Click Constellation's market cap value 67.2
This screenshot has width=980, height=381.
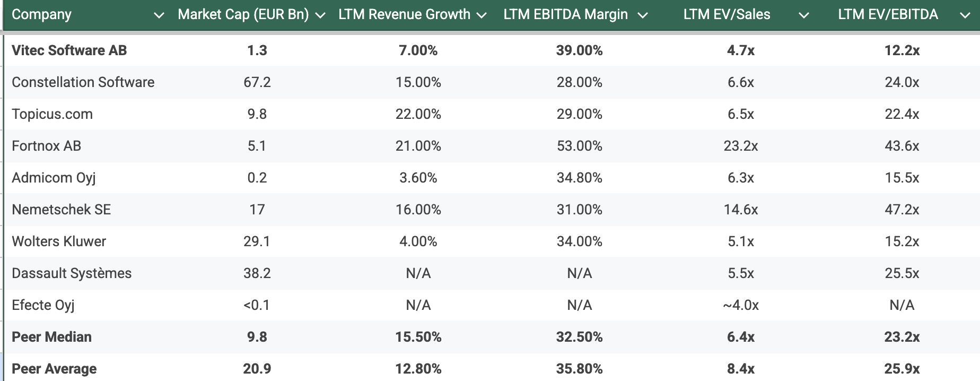coord(257,82)
